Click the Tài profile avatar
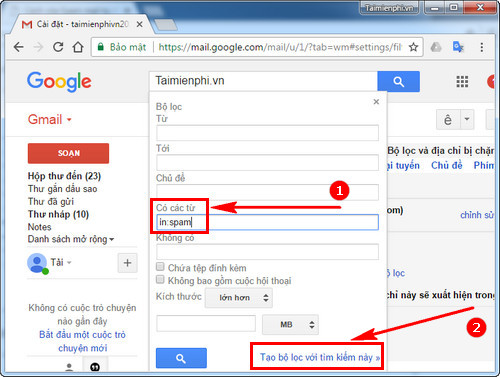Image resolution: width=500 pixels, height=377 pixels. (37, 263)
